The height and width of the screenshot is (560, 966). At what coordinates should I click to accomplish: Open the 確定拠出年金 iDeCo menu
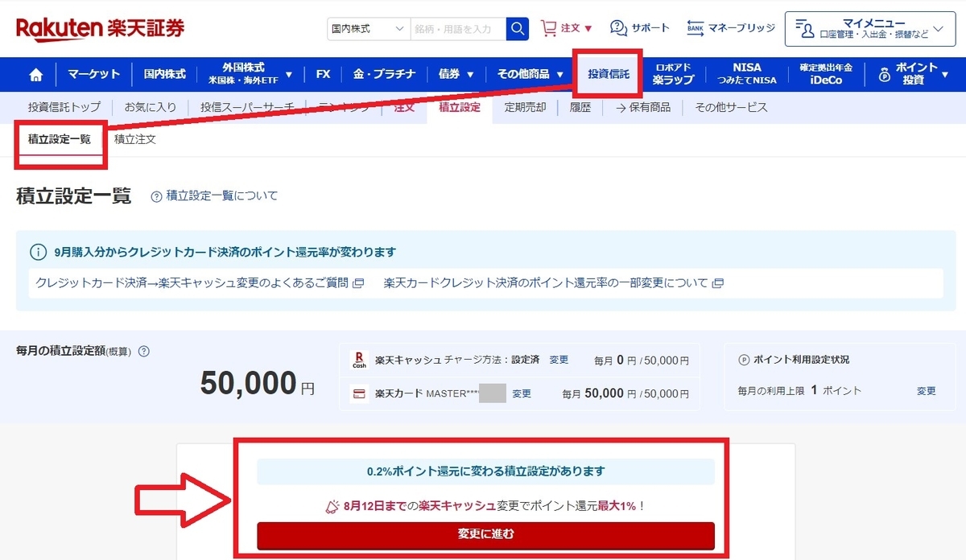[x=826, y=74]
